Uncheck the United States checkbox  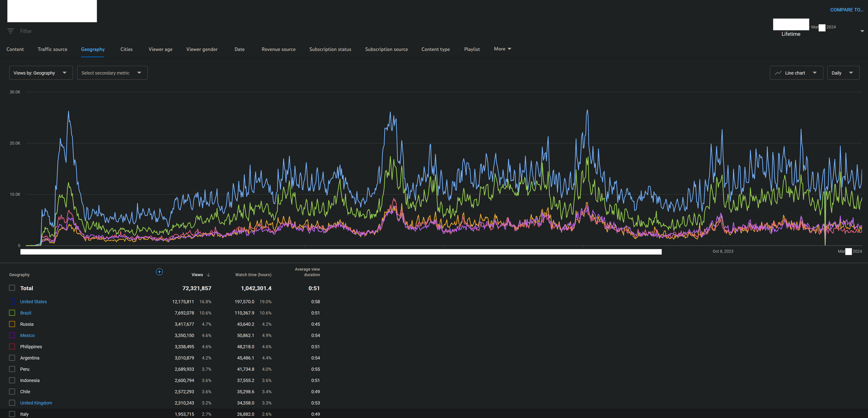pyautogui.click(x=12, y=301)
